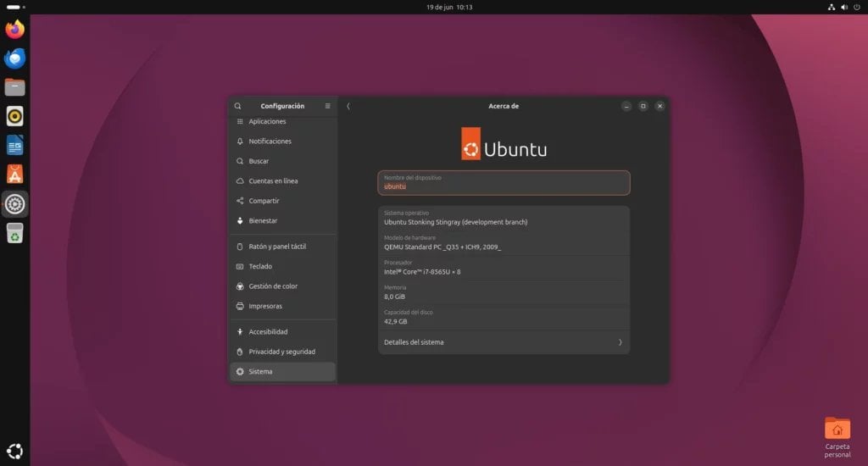Select Notificaciones in the sidebar
This screenshot has width=868, height=466.
pos(282,141)
